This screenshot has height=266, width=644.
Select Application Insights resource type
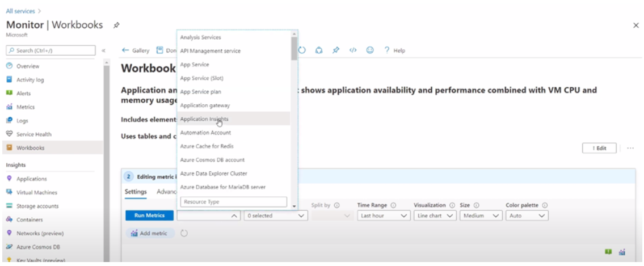coord(233,119)
